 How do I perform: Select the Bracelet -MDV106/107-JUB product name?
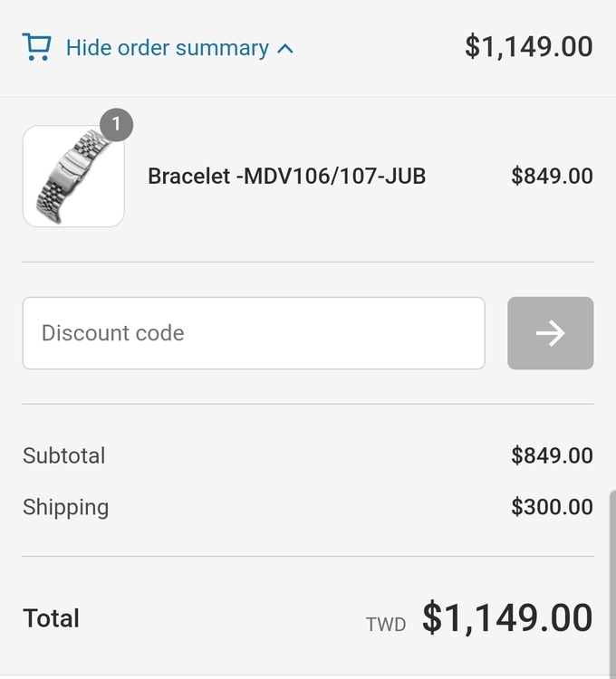tap(286, 176)
